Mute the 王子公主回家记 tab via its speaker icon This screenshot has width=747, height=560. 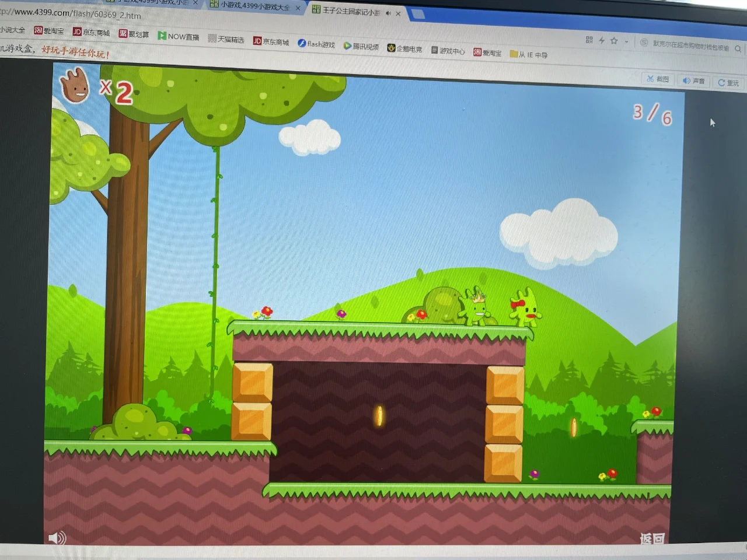click(x=389, y=13)
